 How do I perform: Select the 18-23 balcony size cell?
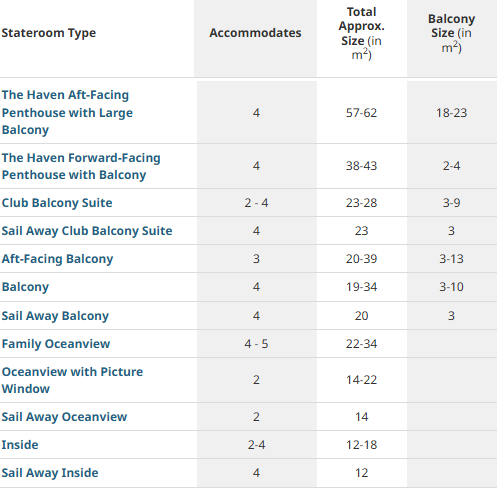click(452, 113)
